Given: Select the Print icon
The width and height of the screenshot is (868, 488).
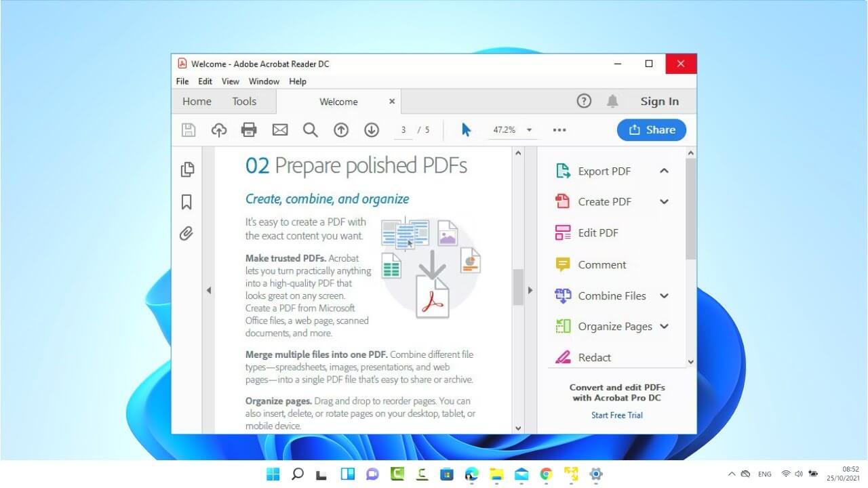Looking at the screenshot, I should tap(249, 129).
